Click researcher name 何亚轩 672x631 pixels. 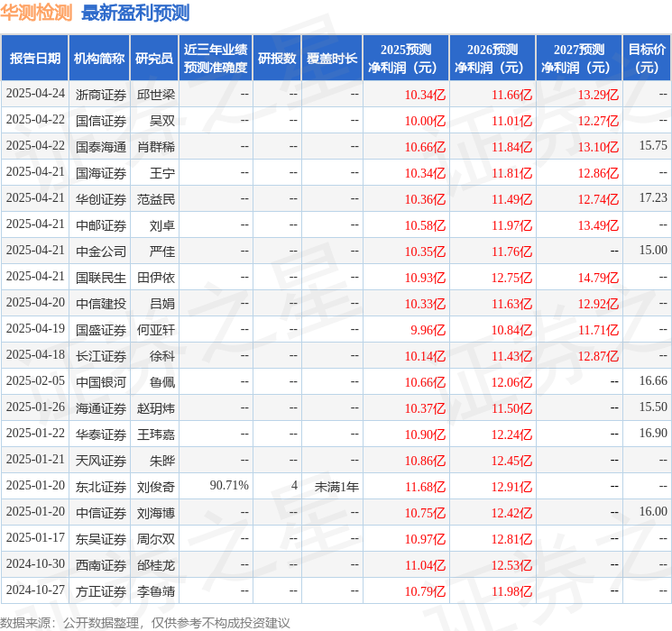[156, 330]
